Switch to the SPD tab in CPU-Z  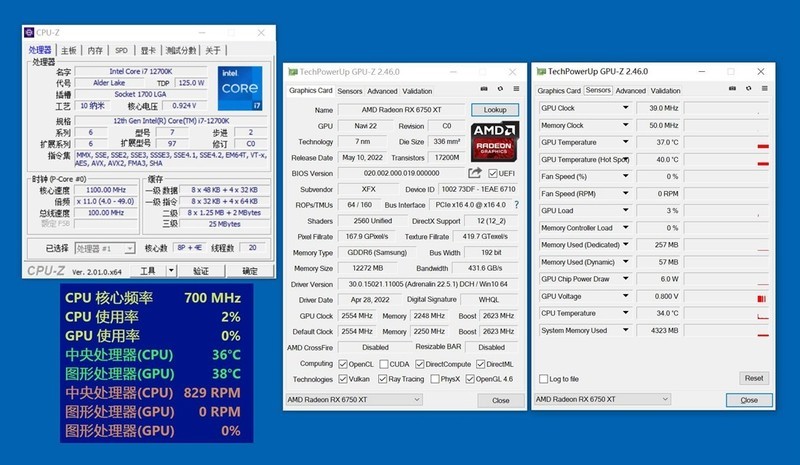pos(121,50)
